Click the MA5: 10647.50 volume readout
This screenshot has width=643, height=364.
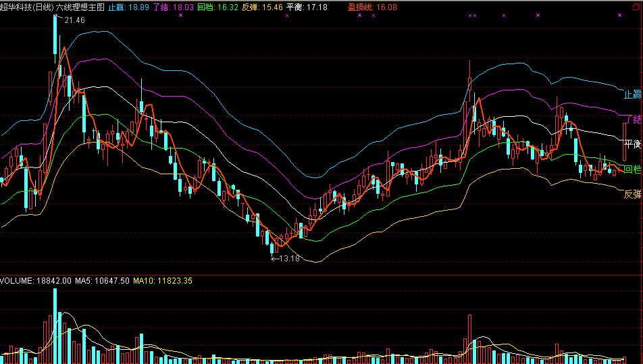click(x=102, y=281)
